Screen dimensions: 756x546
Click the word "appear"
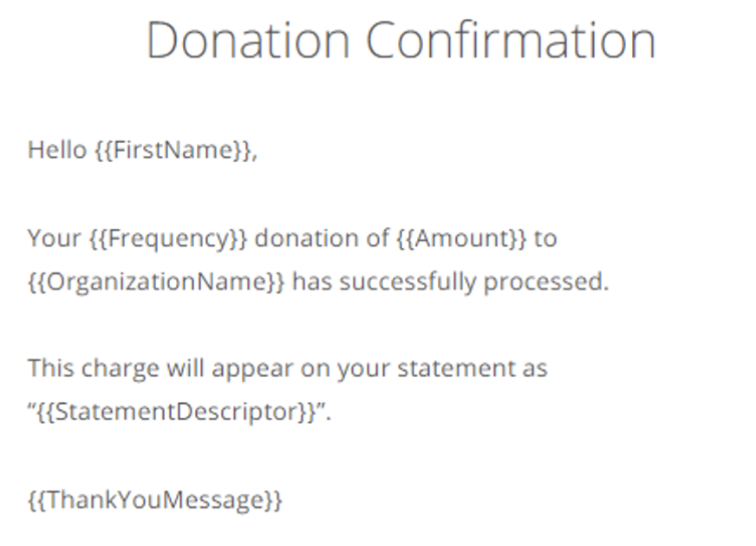252,370
